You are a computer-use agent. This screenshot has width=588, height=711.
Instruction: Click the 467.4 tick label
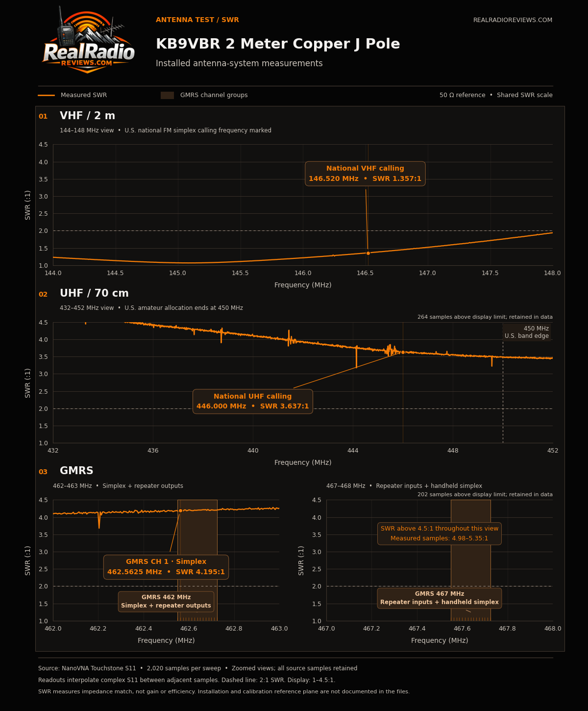(417, 629)
